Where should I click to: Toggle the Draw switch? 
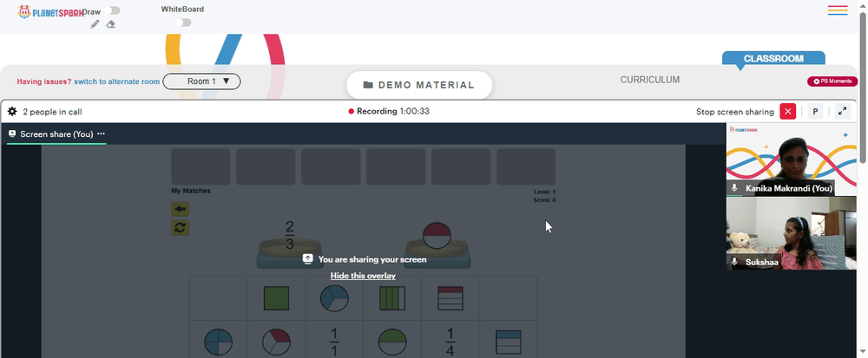[112, 10]
